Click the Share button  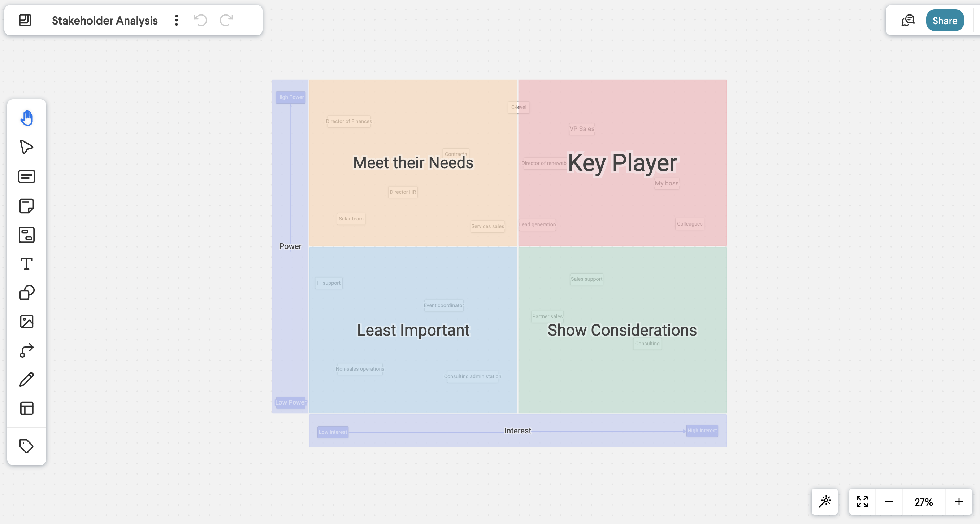click(x=944, y=21)
